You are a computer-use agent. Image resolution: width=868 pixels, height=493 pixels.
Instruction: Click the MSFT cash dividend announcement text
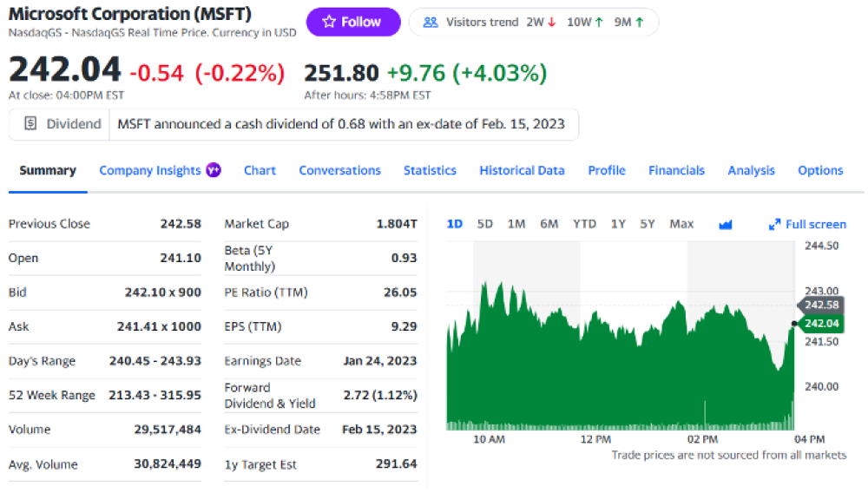click(x=340, y=124)
